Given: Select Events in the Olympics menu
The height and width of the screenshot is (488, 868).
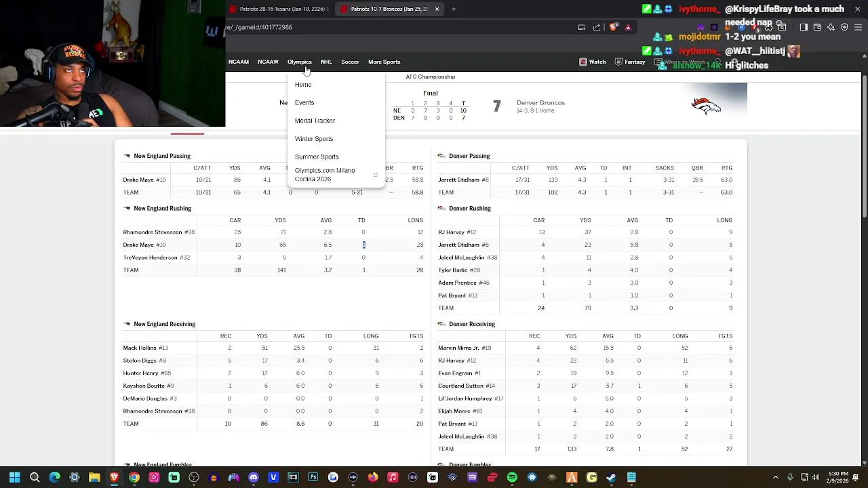Looking at the screenshot, I should (x=304, y=102).
